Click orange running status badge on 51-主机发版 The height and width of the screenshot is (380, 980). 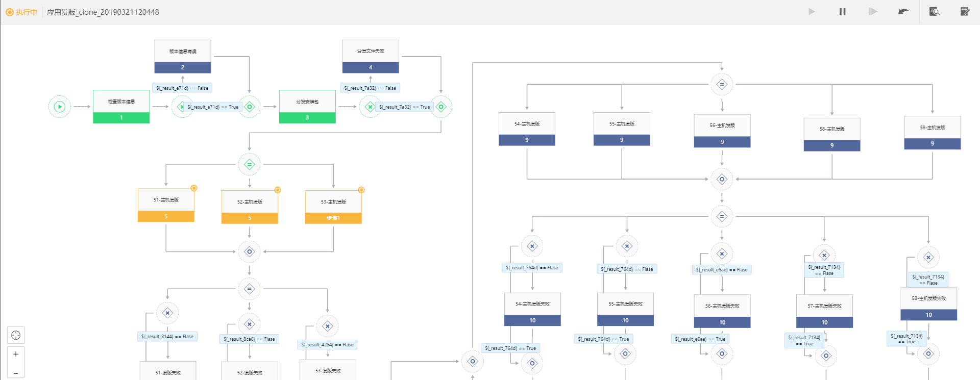[x=194, y=188]
